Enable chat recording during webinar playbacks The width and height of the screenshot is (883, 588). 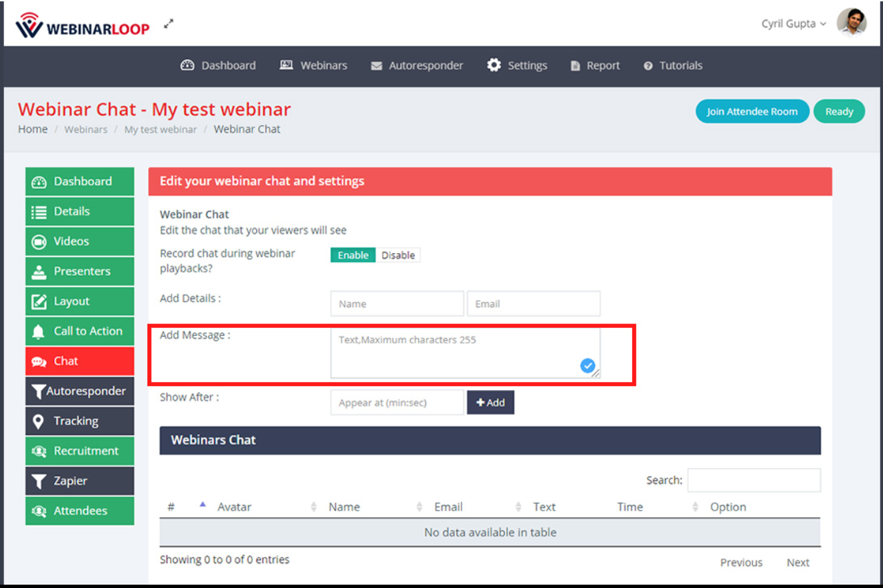(x=352, y=255)
